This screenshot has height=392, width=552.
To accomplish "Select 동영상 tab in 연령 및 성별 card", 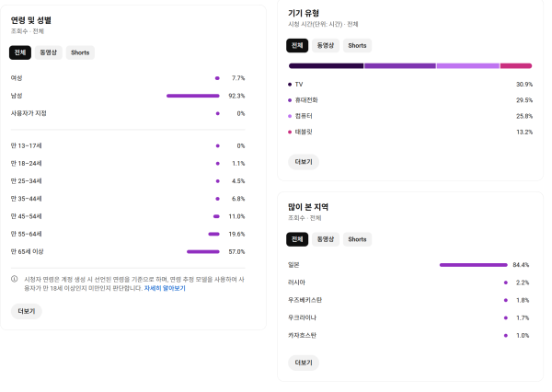I will pos(48,52).
